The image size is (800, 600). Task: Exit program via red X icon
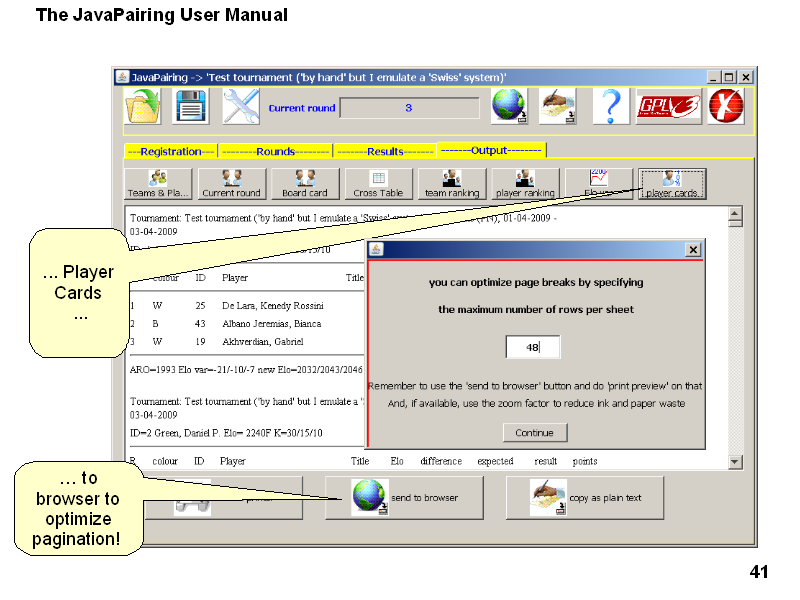coord(726,106)
